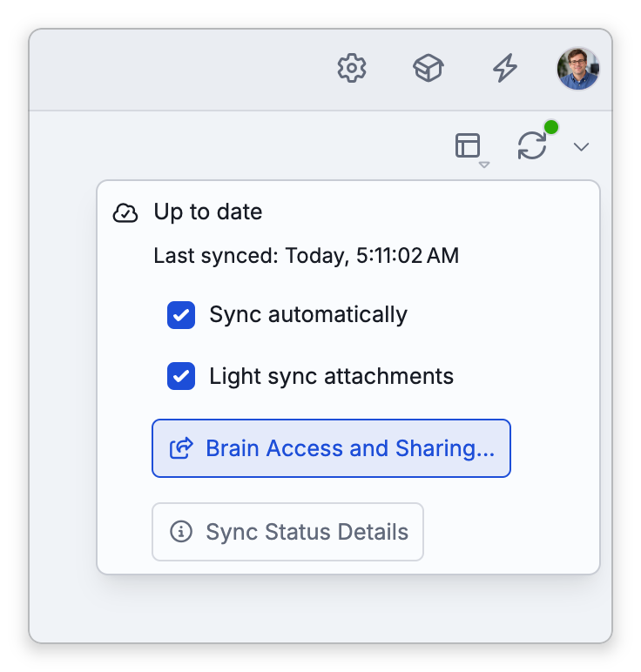Click the 3D box icon
Screen dimensions: 641x672
pos(428,68)
